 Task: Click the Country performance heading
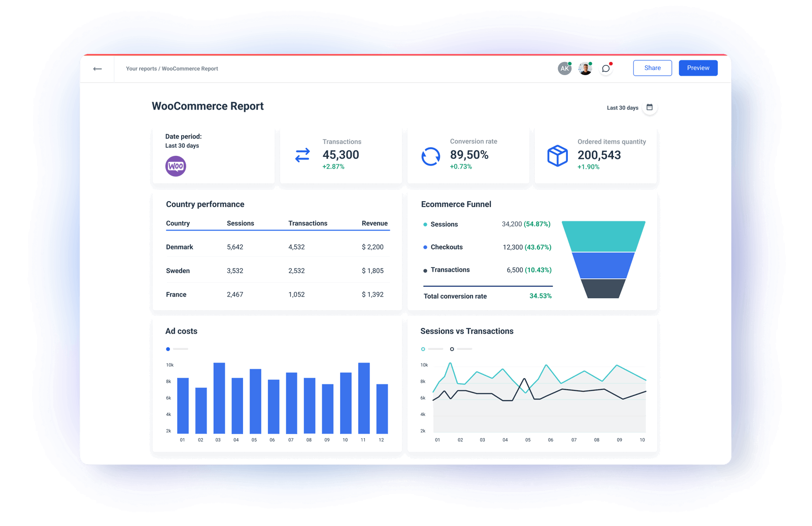click(x=205, y=204)
